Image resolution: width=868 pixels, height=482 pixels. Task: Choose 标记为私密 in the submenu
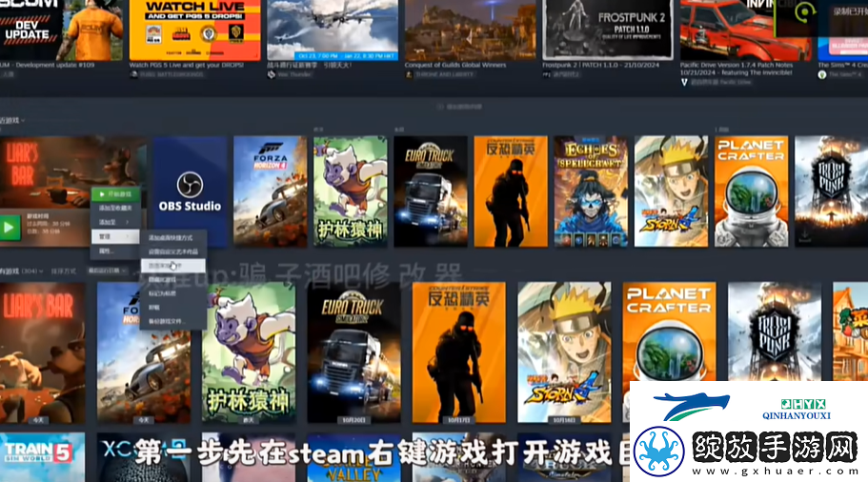click(173, 293)
